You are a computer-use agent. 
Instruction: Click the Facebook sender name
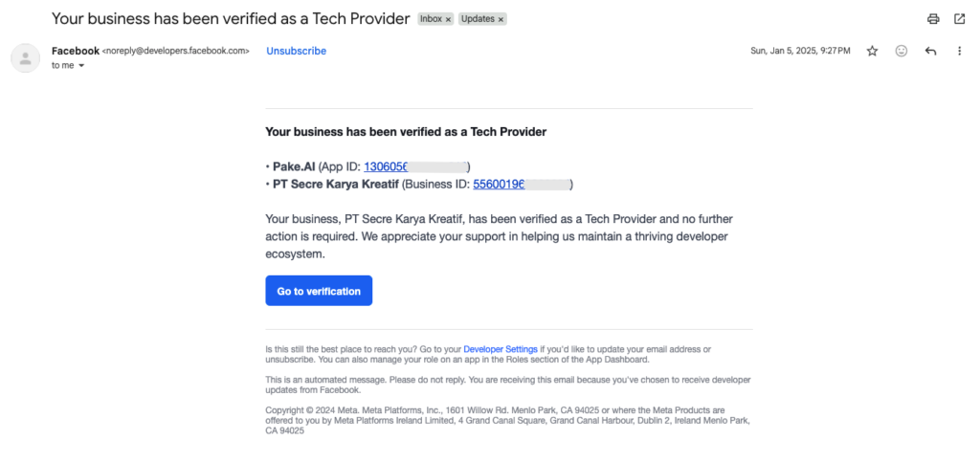click(75, 52)
